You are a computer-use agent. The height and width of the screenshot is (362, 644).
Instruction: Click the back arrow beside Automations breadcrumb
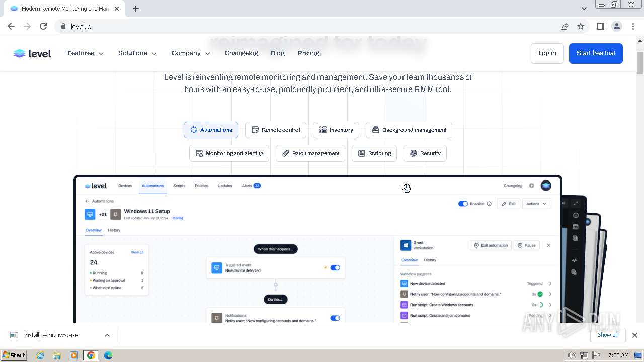click(87, 201)
